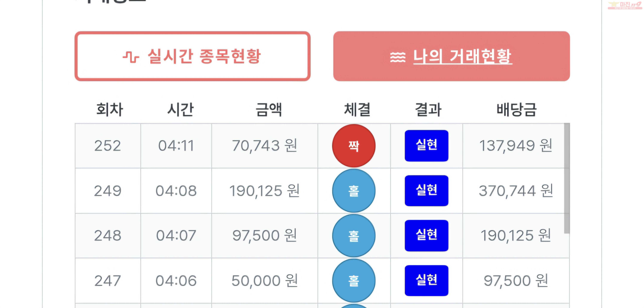Screen dimensions: 644x308
Task: Click the blue 홀 circle in round 249
Action: click(353, 191)
